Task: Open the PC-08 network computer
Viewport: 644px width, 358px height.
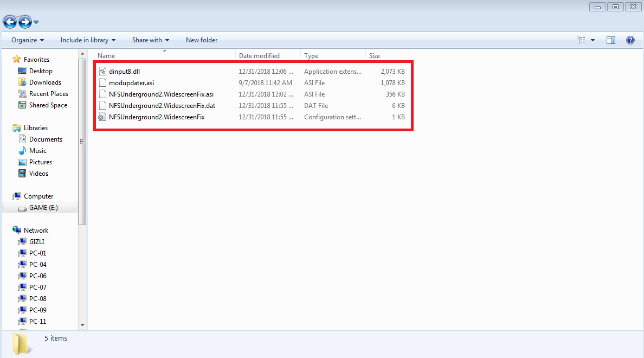Action: pyautogui.click(x=38, y=299)
